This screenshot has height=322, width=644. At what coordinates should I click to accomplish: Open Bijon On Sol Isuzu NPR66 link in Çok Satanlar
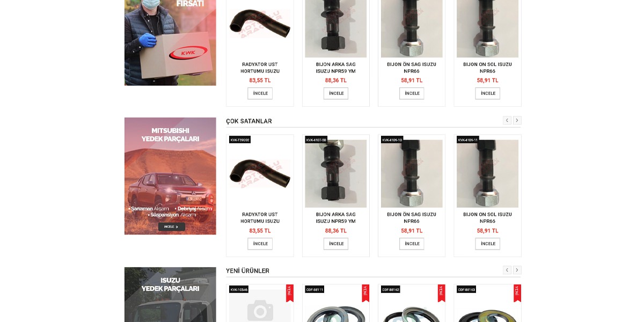487,218
